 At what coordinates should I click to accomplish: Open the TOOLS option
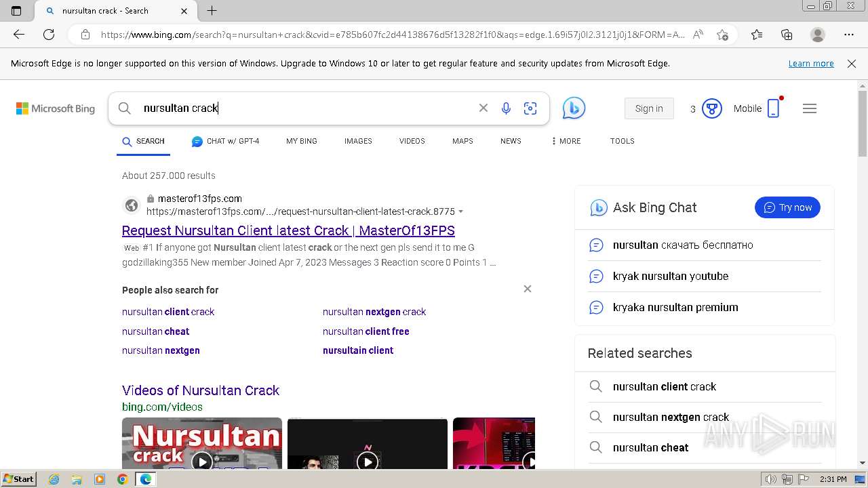coord(622,142)
